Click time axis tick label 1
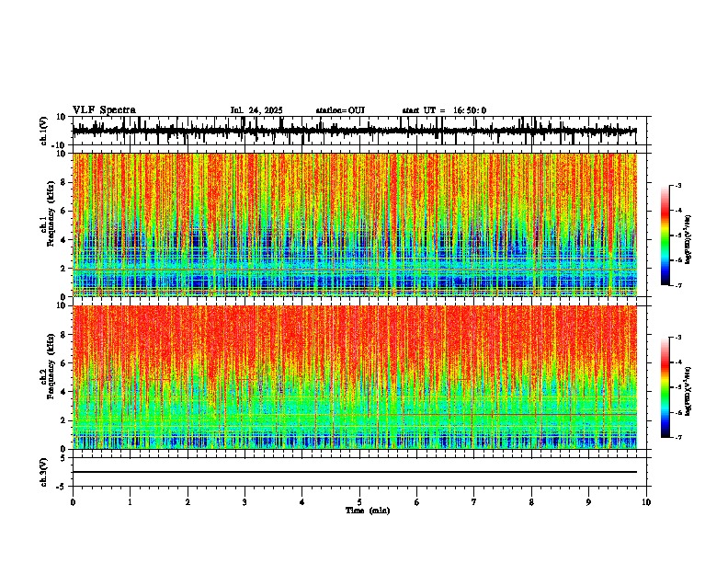The width and height of the screenshot is (728, 563). [x=130, y=502]
